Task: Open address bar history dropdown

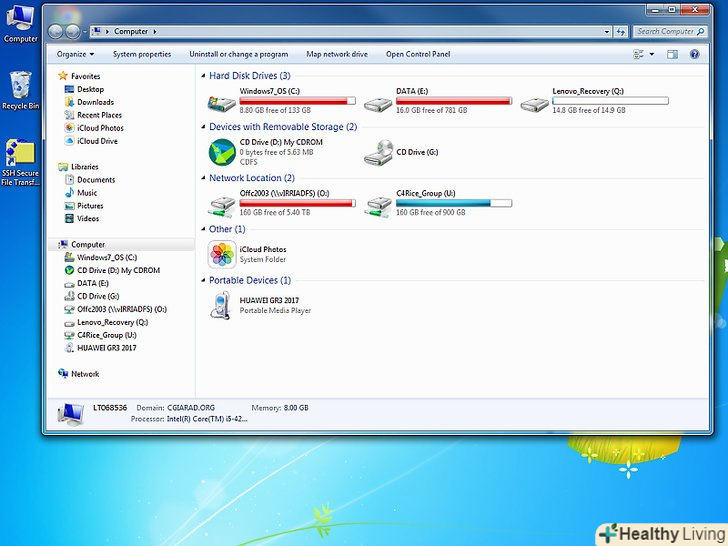Action: [607, 32]
